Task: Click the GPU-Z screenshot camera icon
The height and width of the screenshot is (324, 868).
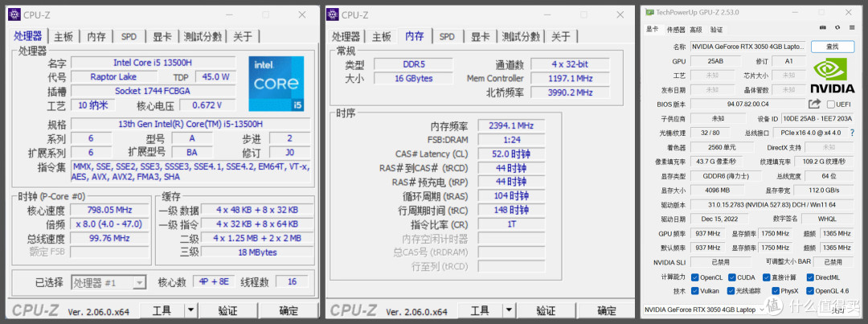Action: click(x=823, y=27)
